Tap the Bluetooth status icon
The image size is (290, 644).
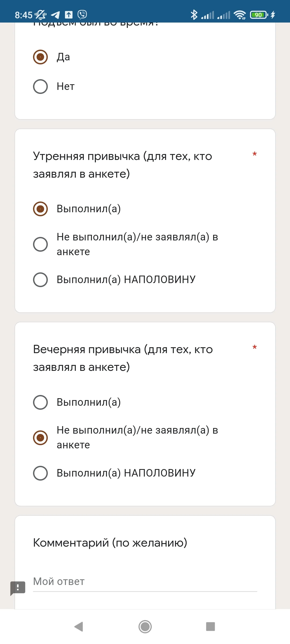coord(194,14)
